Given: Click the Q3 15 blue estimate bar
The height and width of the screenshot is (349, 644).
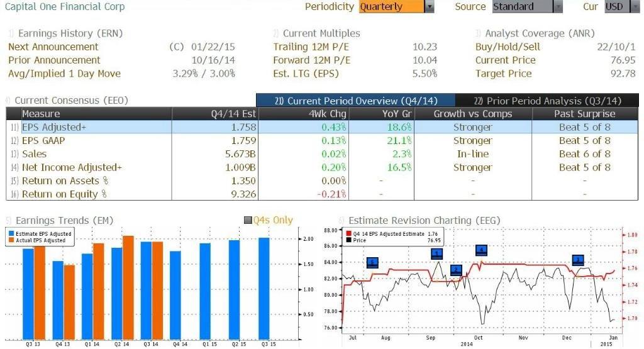Looking at the screenshot, I should pos(264,289).
